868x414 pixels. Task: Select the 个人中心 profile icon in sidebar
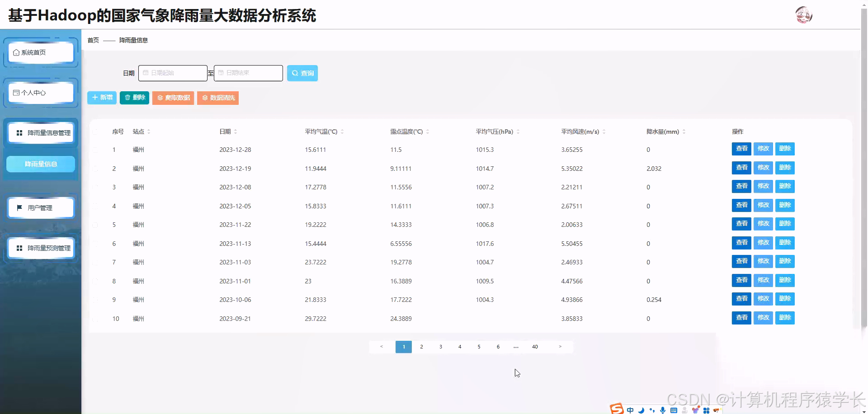coord(16,93)
